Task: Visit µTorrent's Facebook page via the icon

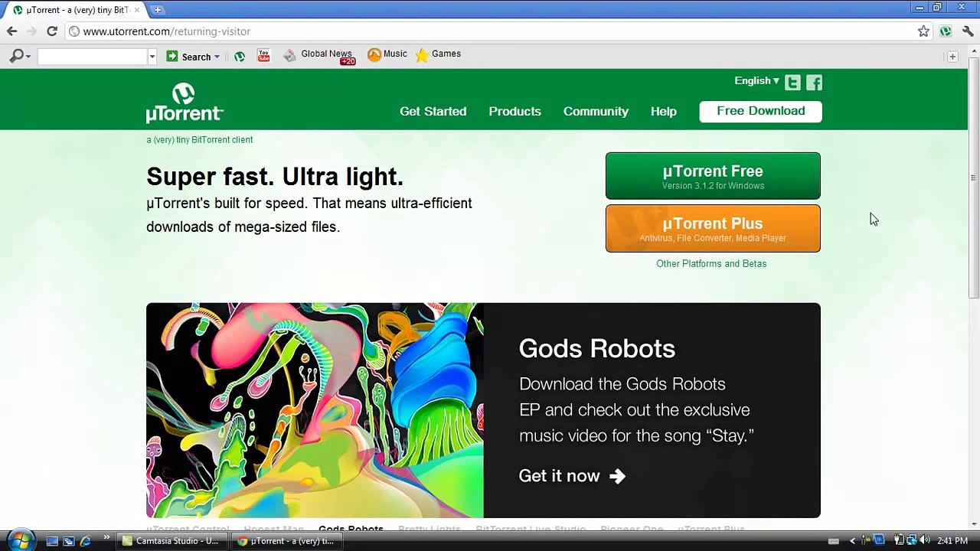Action: click(x=814, y=82)
